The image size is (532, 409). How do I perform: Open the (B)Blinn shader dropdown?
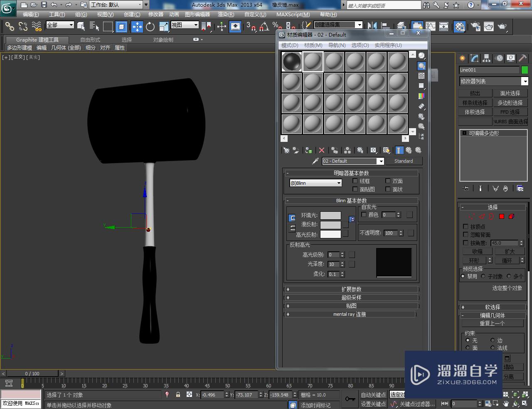coord(315,183)
